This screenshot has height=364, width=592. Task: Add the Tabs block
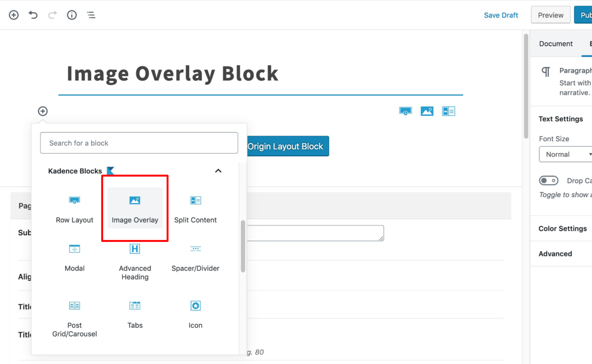(135, 314)
